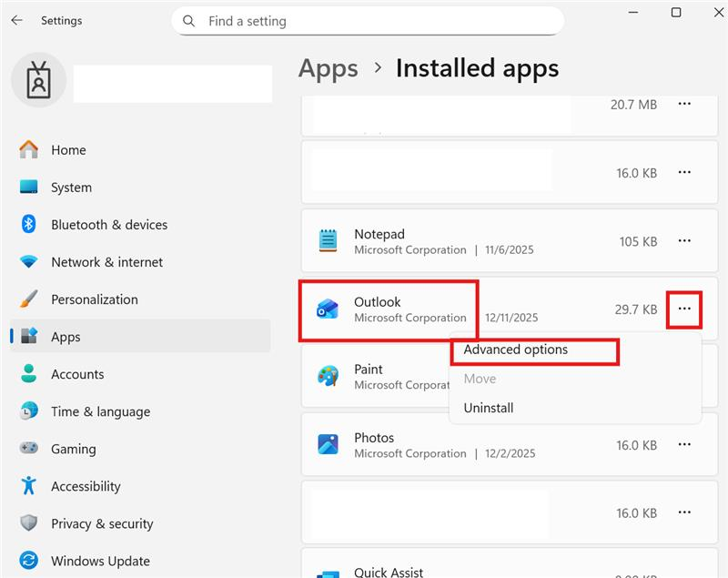Open Personalization settings
This screenshot has width=728, height=578.
(140, 299)
